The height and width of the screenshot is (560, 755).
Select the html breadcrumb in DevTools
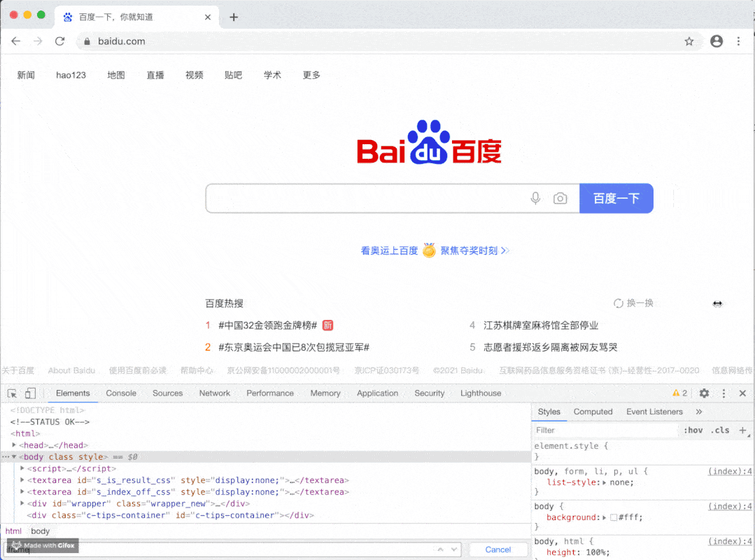[x=13, y=531]
